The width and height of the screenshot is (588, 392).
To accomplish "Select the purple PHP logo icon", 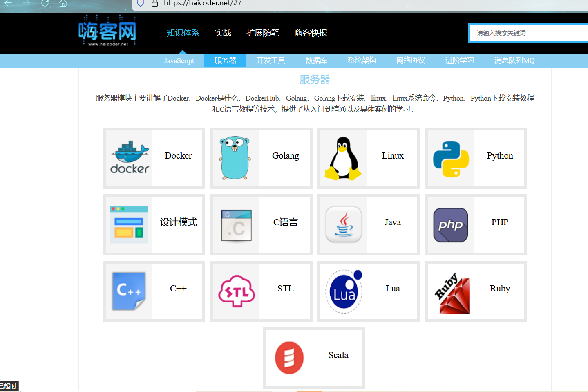I will 451,225.
